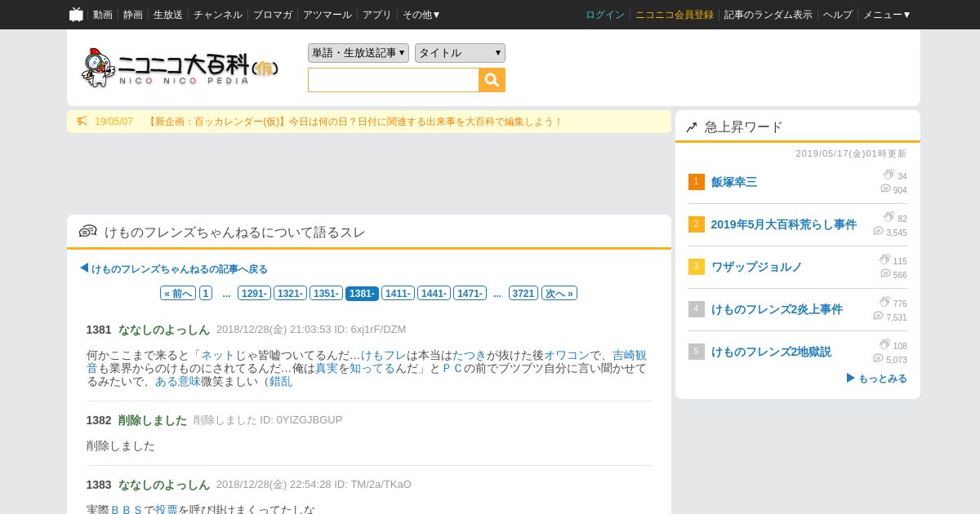Jump to the 1411- page
Viewport: 980px width, 514px height.
399,293
